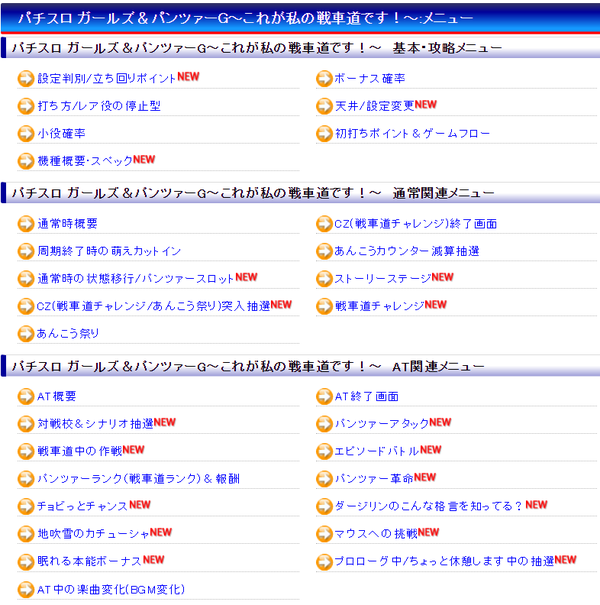Click arrow icon beside マウスへの挑戦
This screenshot has height=605, width=600.
tap(324, 534)
